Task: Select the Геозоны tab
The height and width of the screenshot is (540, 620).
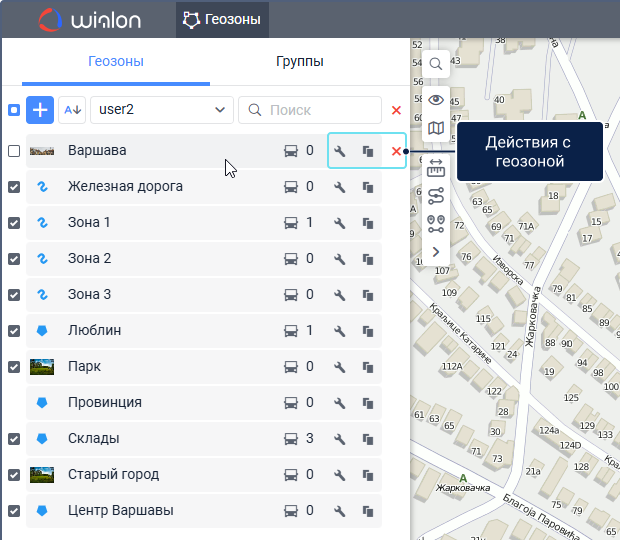Action: (116, 62)
